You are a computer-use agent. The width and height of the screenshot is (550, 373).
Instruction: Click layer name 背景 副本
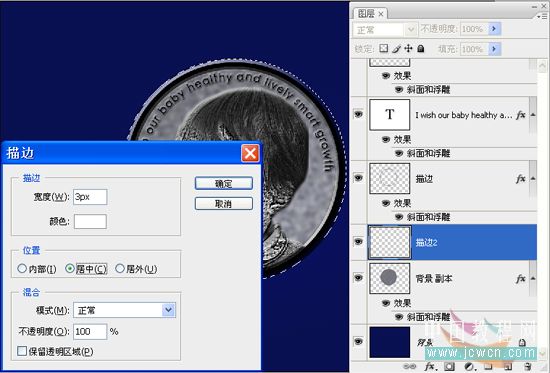[x=434, y=279]
